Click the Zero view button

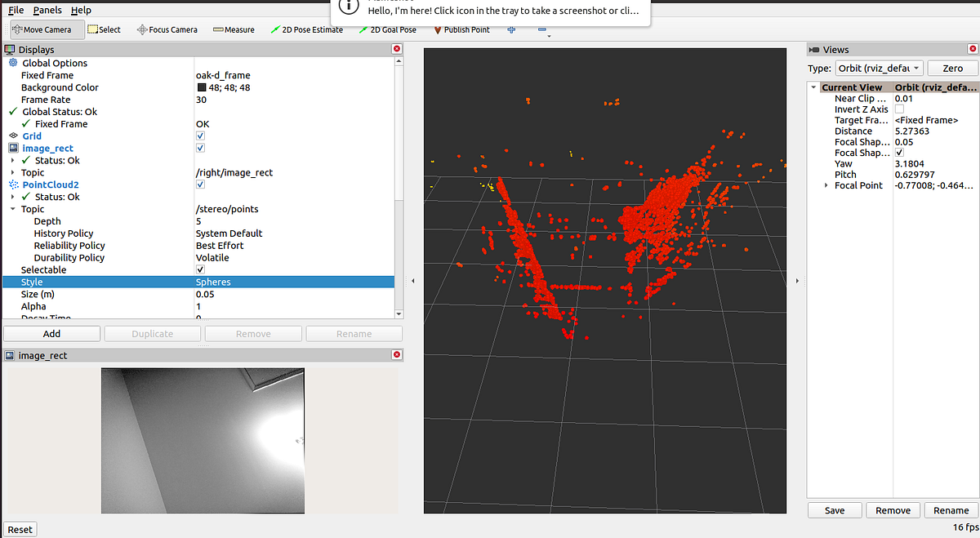952,69
